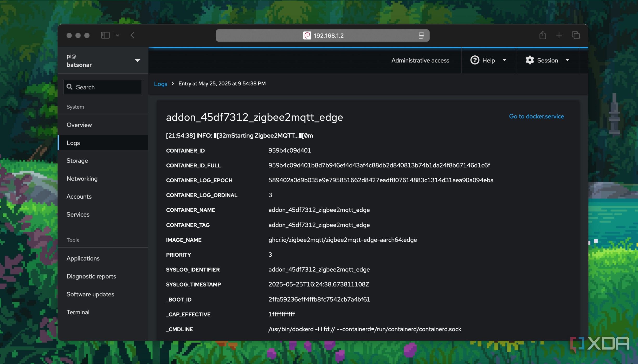Click the Starting Zigbee2MQTT log message

(239, 135)
